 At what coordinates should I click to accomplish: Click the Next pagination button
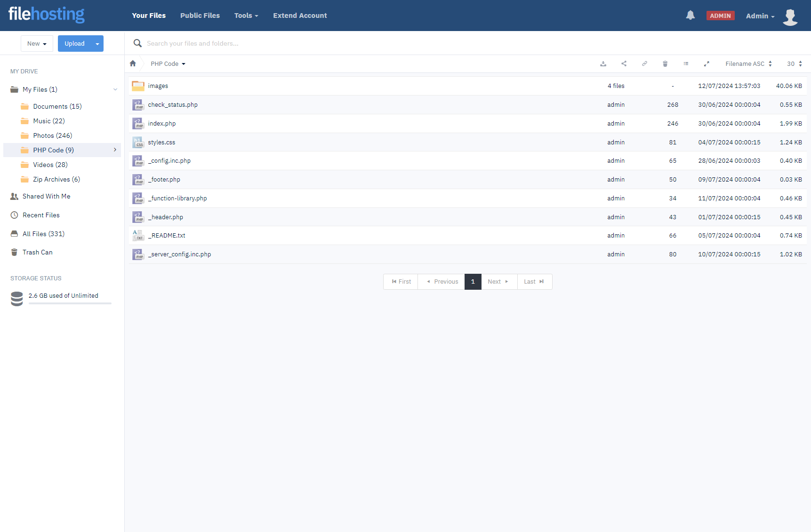[498, 282]
